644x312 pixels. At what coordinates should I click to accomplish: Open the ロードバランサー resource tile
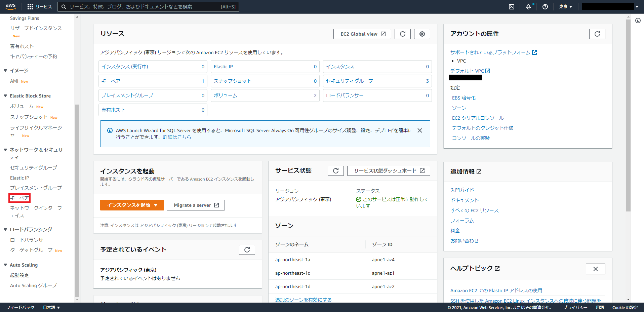coord(377,95)
